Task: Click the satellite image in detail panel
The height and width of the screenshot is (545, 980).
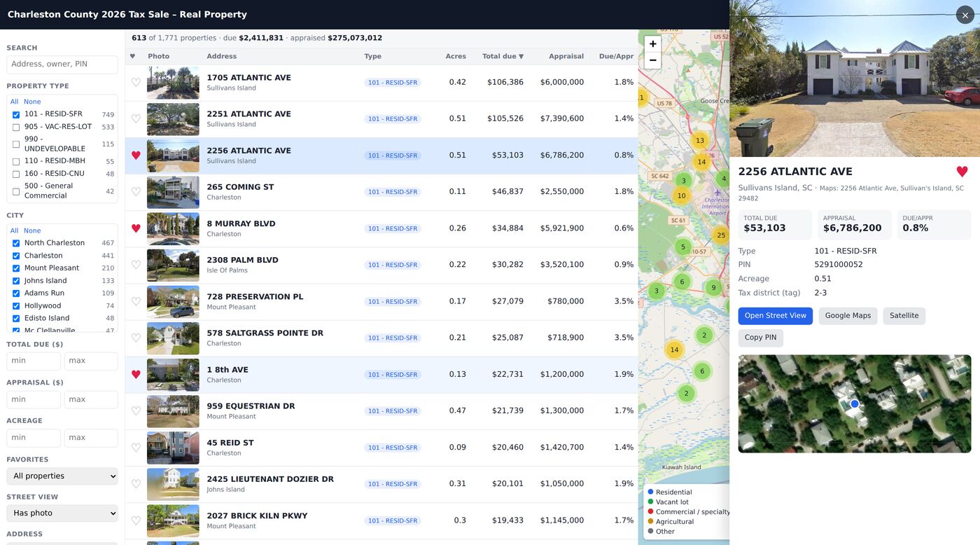Action: 854,403
